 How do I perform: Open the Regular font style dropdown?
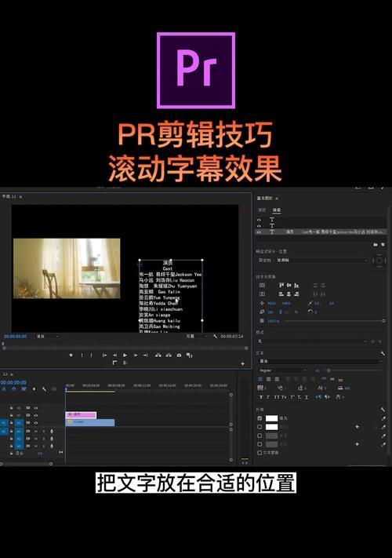pos(282,370)
